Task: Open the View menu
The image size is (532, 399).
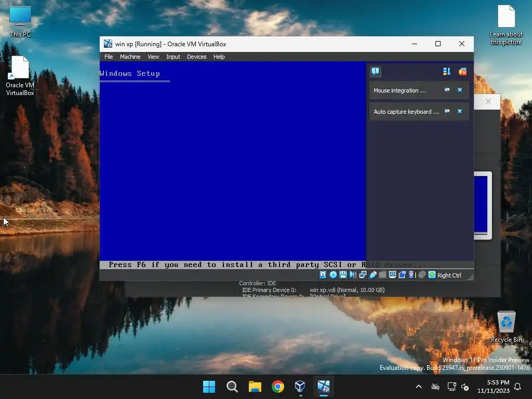Action: click(x=153, y=57)
